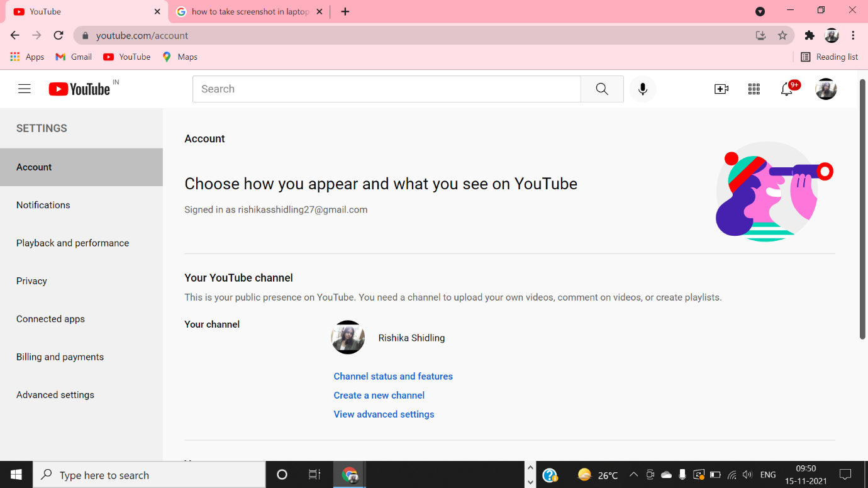Click View advanced settings link
Screen dimensions: 868x488
(384, 414)
